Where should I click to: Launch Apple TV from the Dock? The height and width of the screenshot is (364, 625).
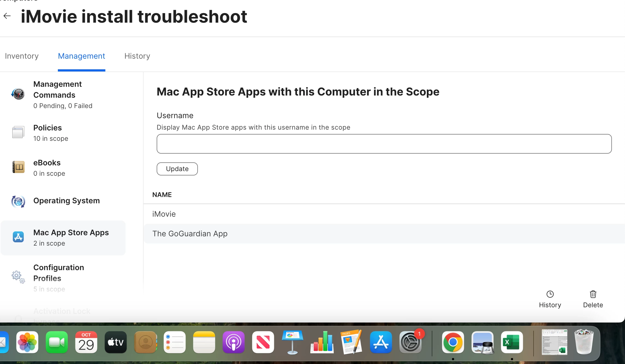(116, 342)
